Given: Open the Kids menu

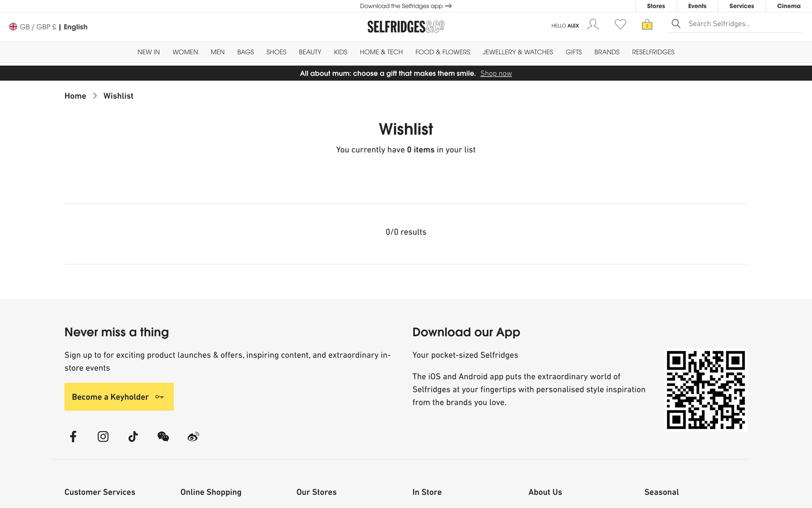Looking at the screenshot, I should pos(340,52).
